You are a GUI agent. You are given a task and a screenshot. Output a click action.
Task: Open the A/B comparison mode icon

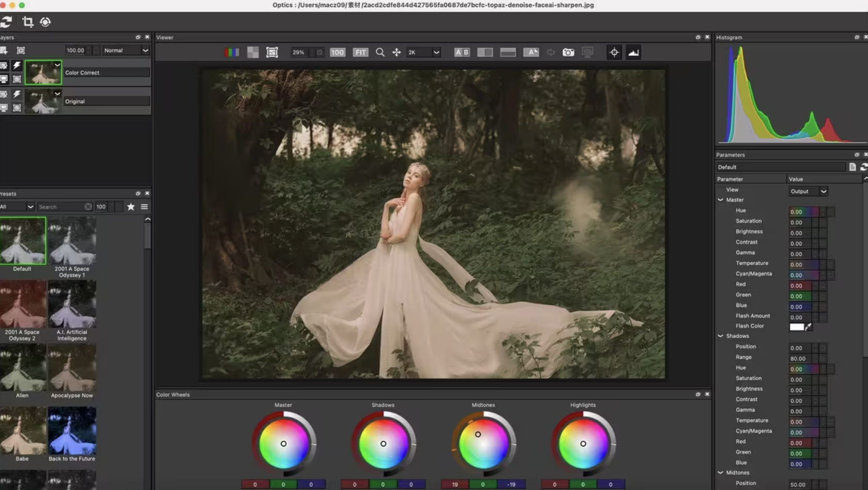(x=462, y=52)
